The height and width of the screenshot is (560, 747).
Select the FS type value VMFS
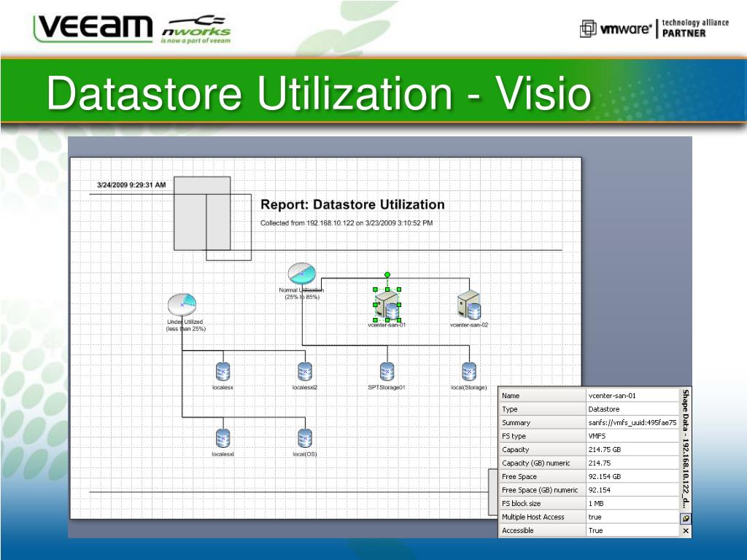pos(632,436)
